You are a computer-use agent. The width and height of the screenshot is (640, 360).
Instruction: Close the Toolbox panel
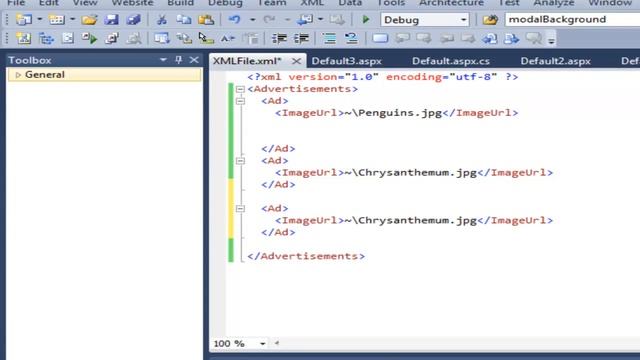click(194, 60)
